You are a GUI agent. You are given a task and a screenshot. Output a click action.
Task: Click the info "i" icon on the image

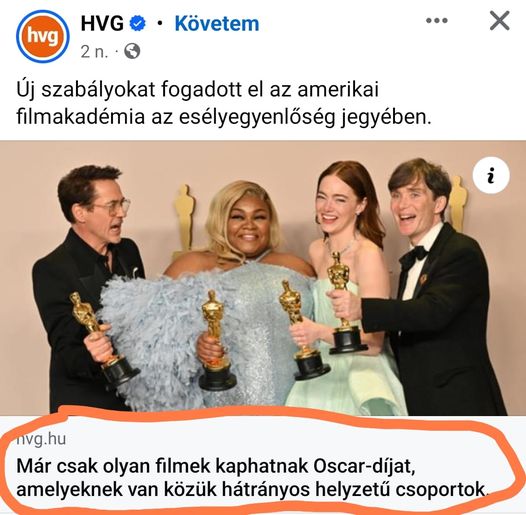(x=491, y=175)
